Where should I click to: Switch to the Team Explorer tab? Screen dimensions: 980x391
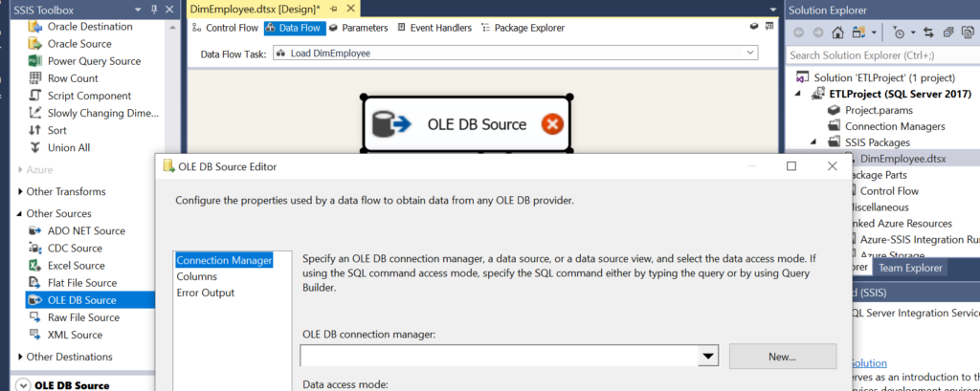coord(910,268)
